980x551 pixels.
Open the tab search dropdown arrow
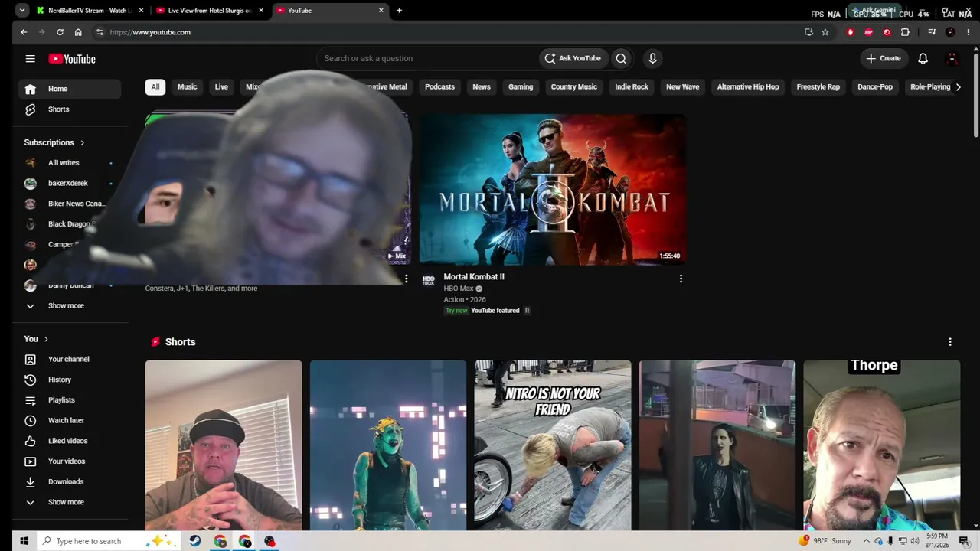click(22, 11)
